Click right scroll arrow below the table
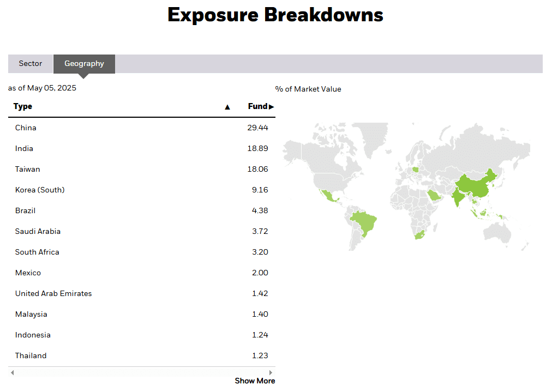 271,372
